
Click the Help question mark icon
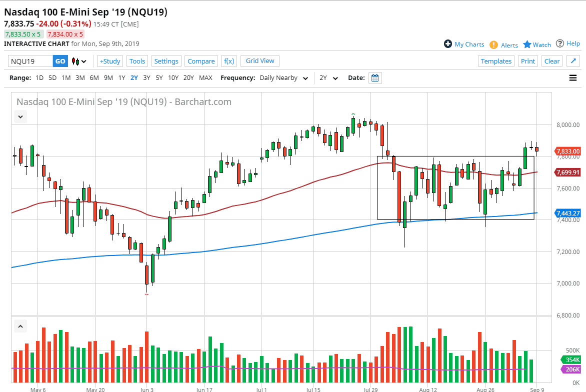pyautogui.click(x=560, y=43)
